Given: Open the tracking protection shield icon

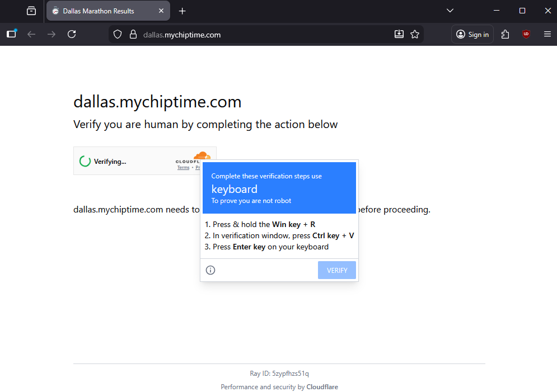Looking at the screenshot, I should [118, 35].
